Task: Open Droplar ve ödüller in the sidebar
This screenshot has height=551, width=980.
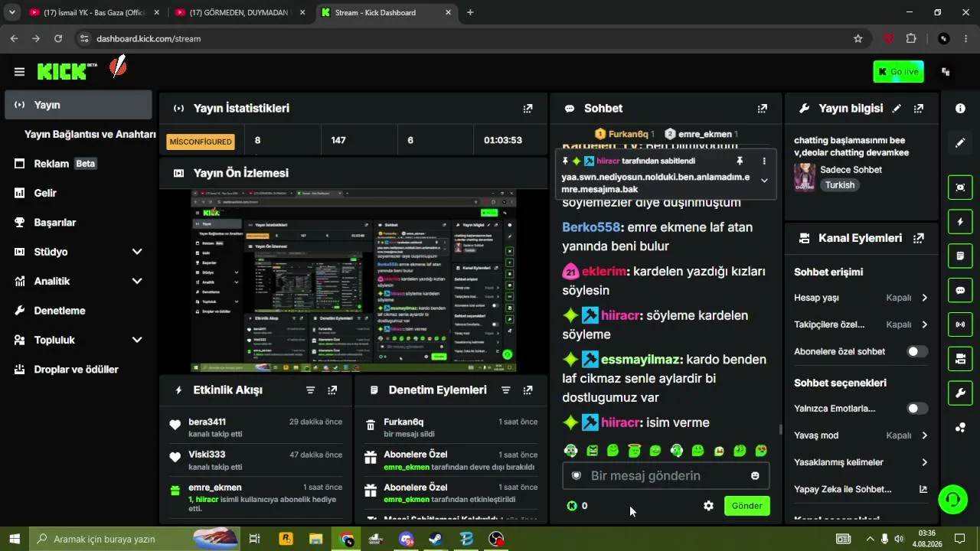Action: click(x=78, y=370)
